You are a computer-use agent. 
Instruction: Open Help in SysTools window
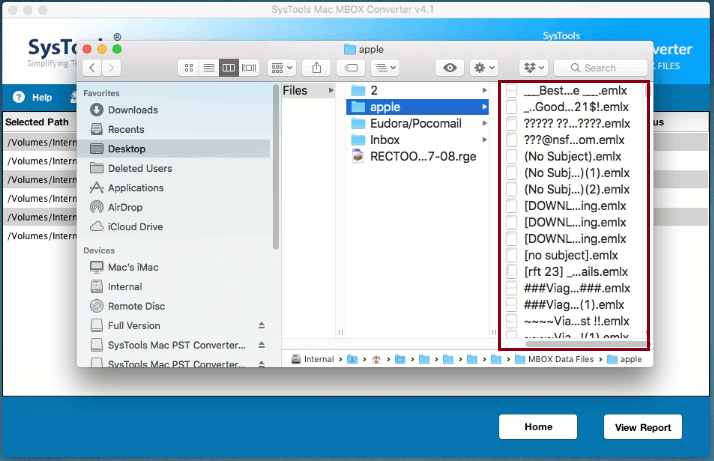[33, 97]
